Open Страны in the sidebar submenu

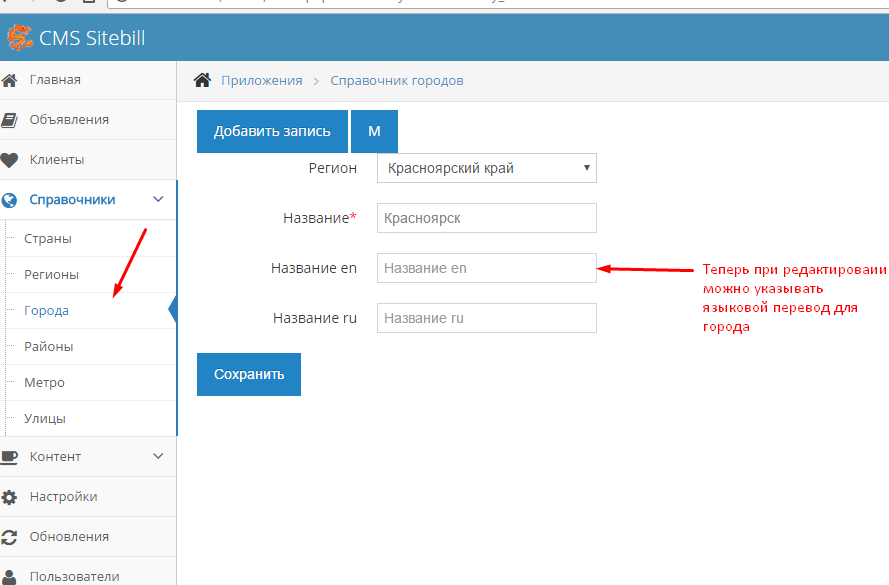tap(48, 239)
